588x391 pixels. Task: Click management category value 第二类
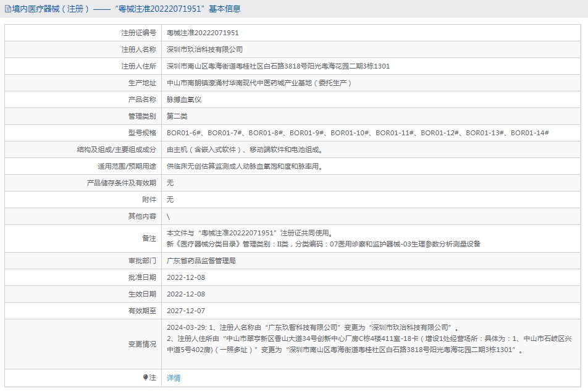(177, 116)
